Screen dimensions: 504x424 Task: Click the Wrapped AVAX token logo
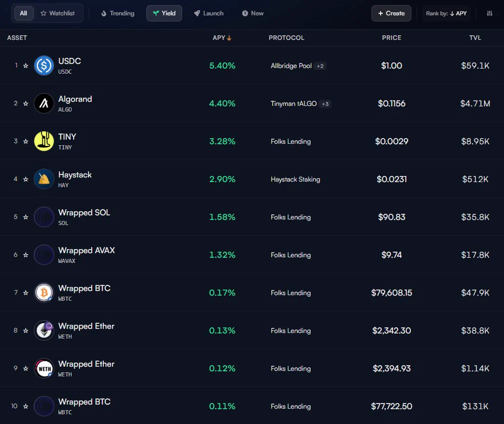(44, 255)
